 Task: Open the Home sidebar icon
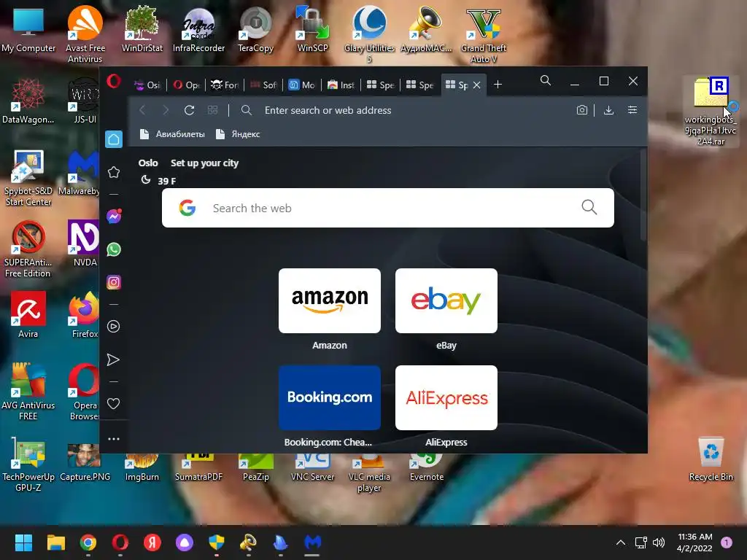tap(113, 139)
